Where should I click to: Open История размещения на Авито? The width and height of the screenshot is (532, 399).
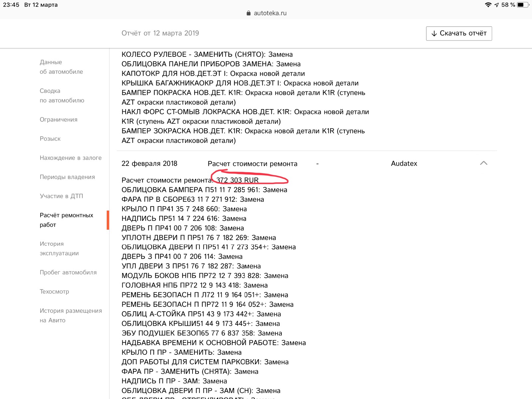click(70, 315)
